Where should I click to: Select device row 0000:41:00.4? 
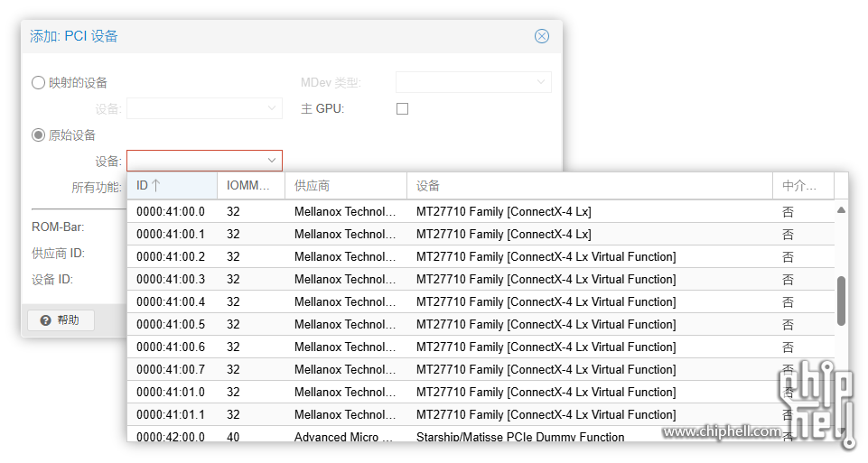pyautogui.click(x=481, y=302)
